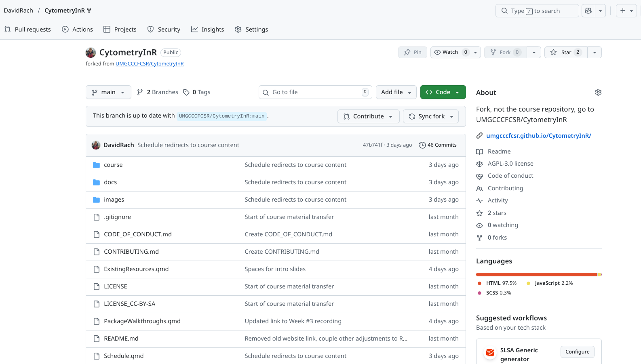This screenshot has width=641, height=364.
Task: Switch to the Insights tab
Action: click(x=208, y=29)
